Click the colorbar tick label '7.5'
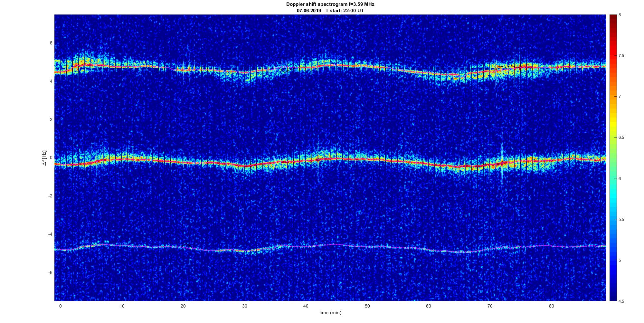Viewport: 644px width, 323px height. [621, 56]
